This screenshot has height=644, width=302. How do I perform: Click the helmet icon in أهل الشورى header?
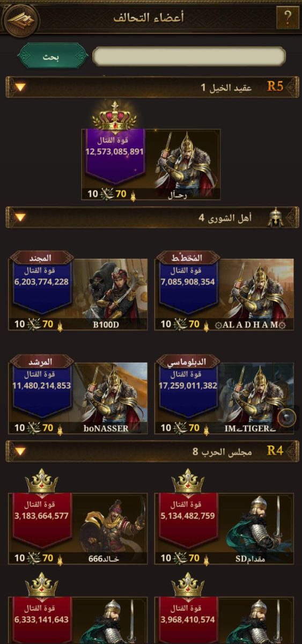275,218
